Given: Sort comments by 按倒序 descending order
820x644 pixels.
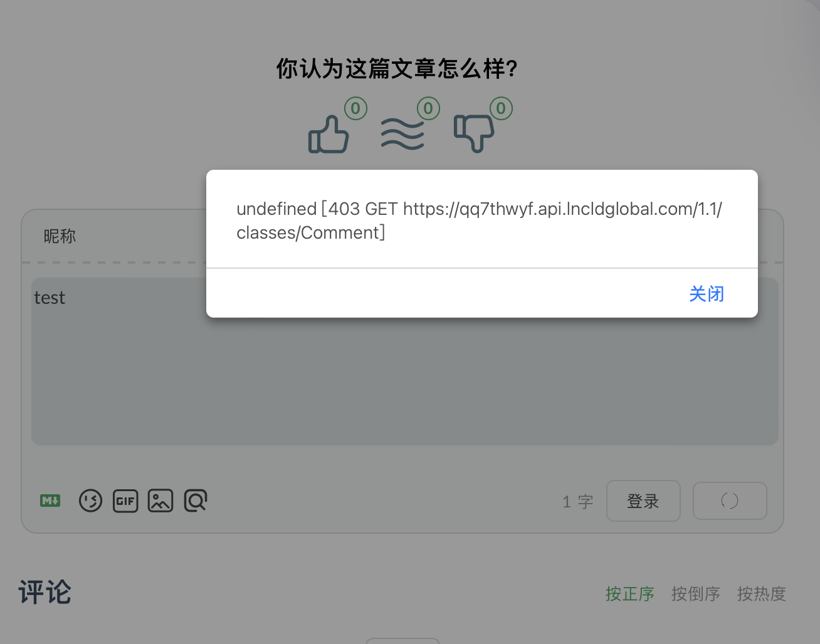Looking at the screenshot, I should (x=695, y=593).
